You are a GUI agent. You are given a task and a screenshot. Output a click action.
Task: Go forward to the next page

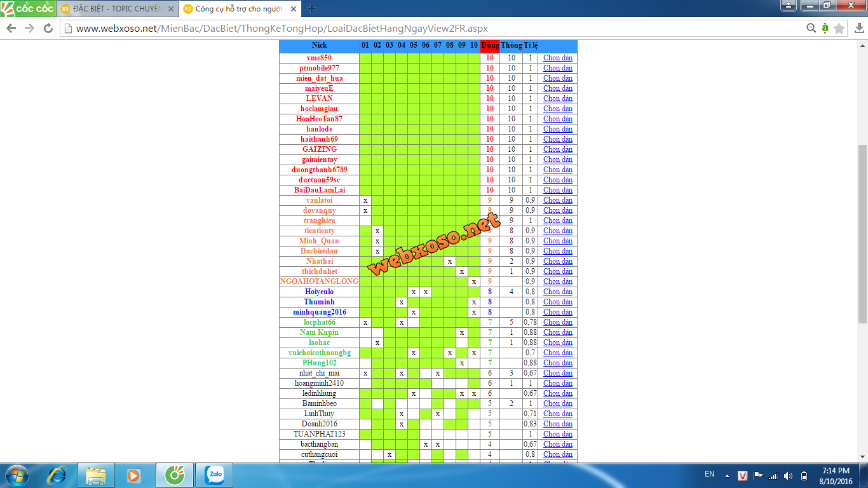(x=29, y=29)
